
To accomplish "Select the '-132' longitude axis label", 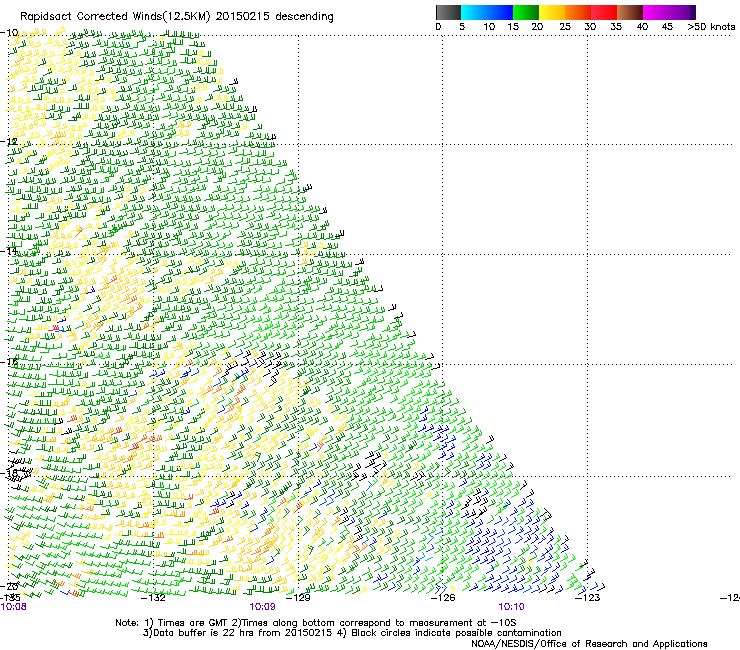I will point(154,598).
